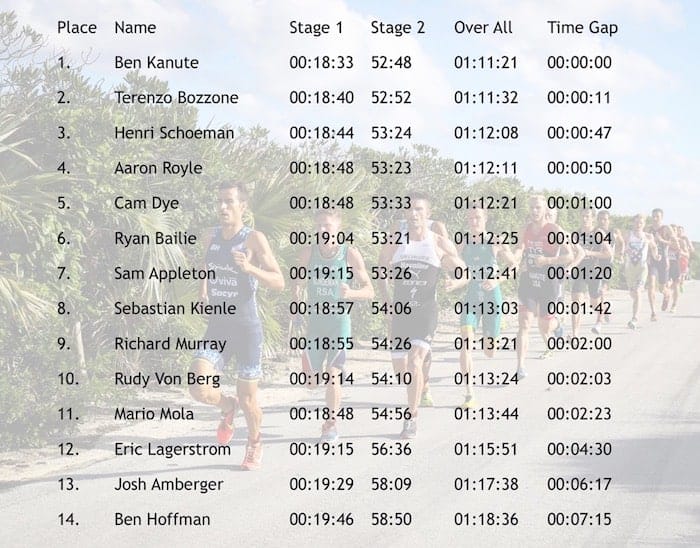
Task: Select Ryan Bailie's Stage 1 time 00:19:04
Action: coord(321,239)
